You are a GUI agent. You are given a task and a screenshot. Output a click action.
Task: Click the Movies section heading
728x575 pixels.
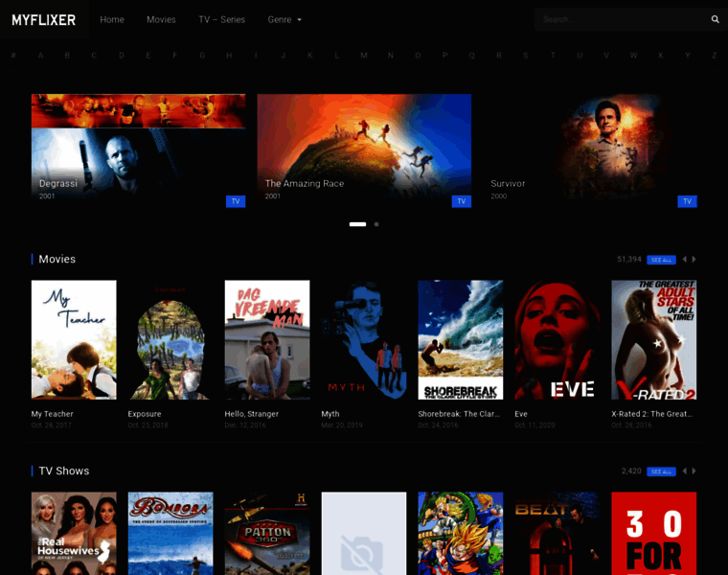pos(57,259)
